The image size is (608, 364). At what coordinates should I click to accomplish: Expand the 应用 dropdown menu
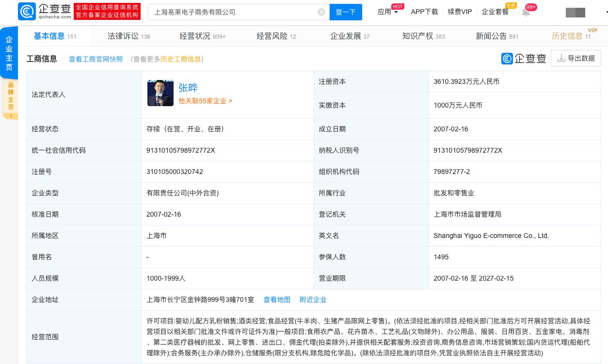tap(388, 12)
